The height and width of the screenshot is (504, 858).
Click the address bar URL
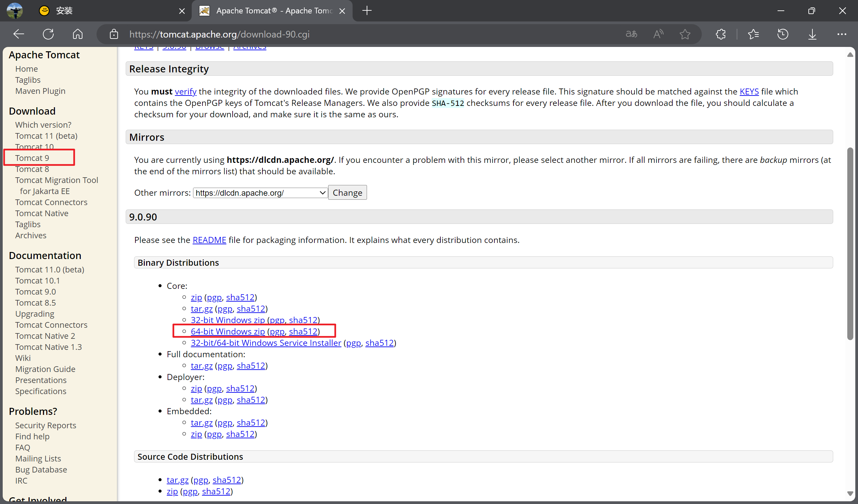click(219, 34)
